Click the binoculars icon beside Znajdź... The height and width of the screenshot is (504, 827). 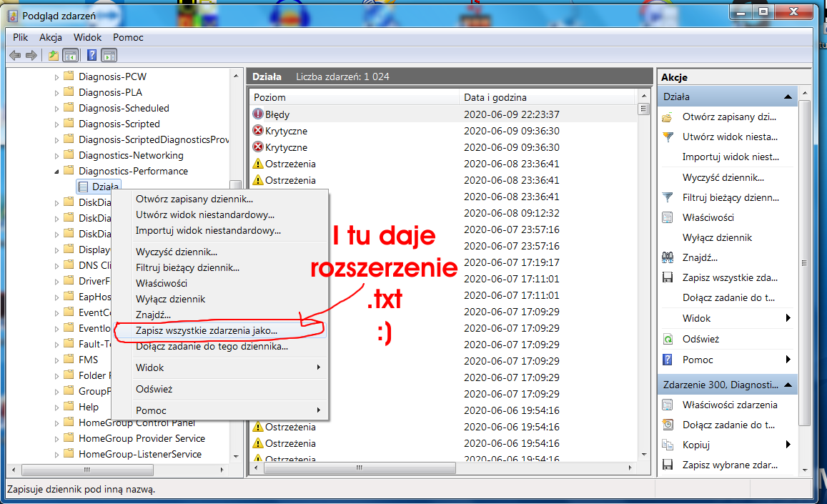click(x=668, y=258)
